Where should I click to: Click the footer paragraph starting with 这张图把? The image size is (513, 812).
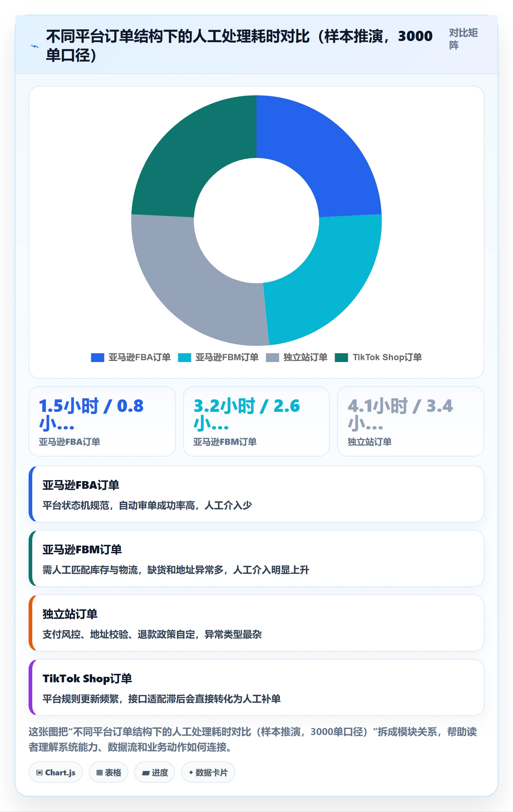click(x=253, y=739)
